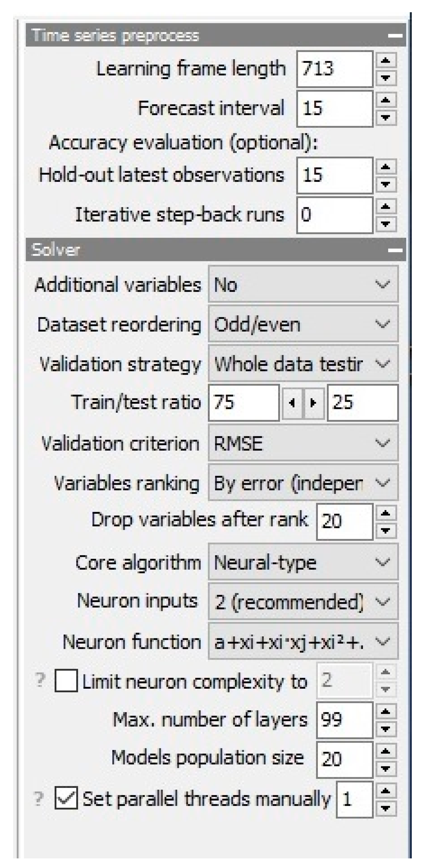
Task: Decrease Iterative step-back runs value
Action: [386, 224]
